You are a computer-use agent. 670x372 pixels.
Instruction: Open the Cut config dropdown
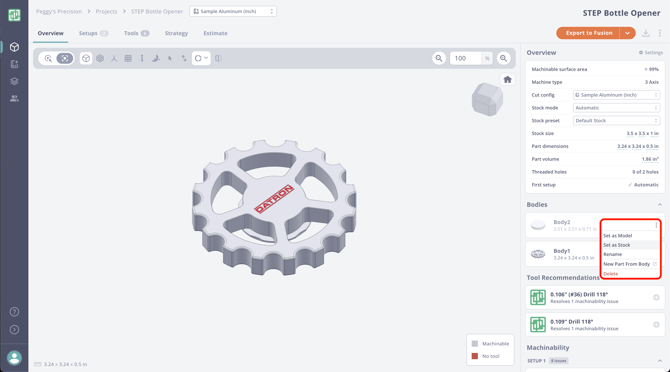click(x=616, y=95)
